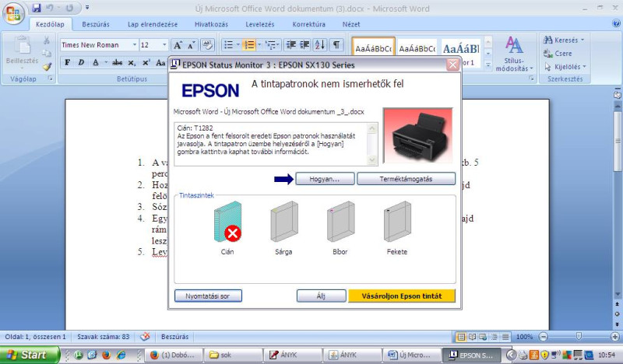
Task: Expand the bullet list style arrow
Action: click(x=238, y=45)
